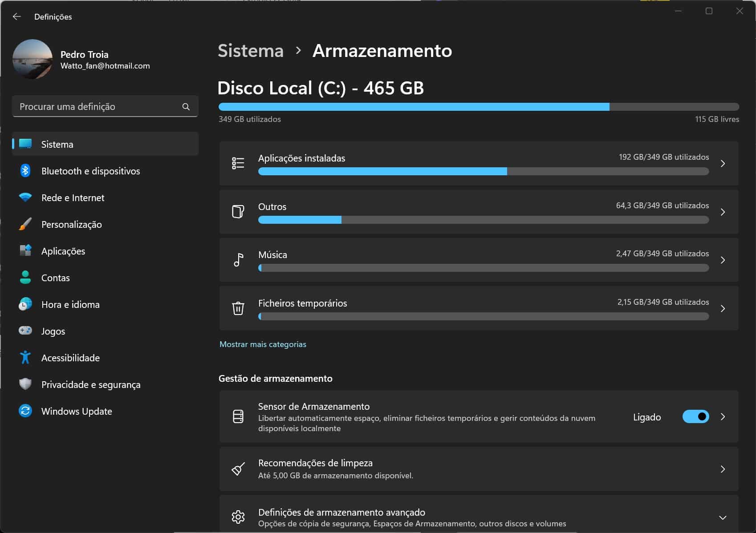Image resolution: width=756 pixels, height=533 pixels.
Task: Open Sensor de Armazenamento chevron arrow
Action: click(723, 417)
